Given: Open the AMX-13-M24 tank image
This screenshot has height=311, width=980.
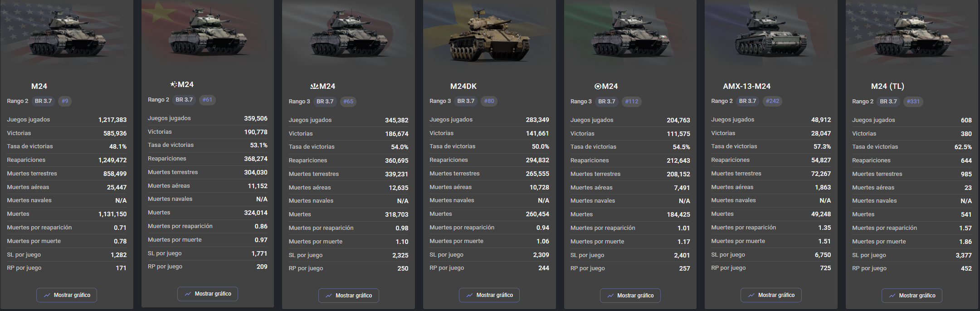Looking at the screenshot, I should (x=770, y=39).
